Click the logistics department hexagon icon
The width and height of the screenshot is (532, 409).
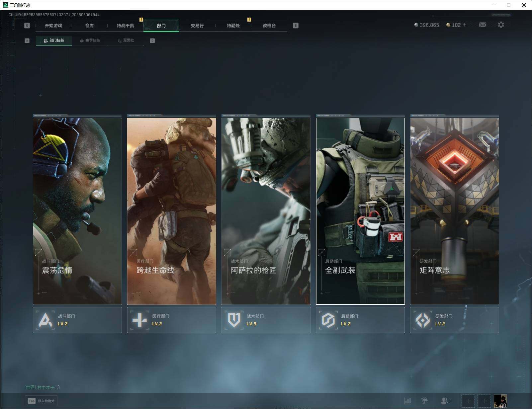click(x=328, y=320)
